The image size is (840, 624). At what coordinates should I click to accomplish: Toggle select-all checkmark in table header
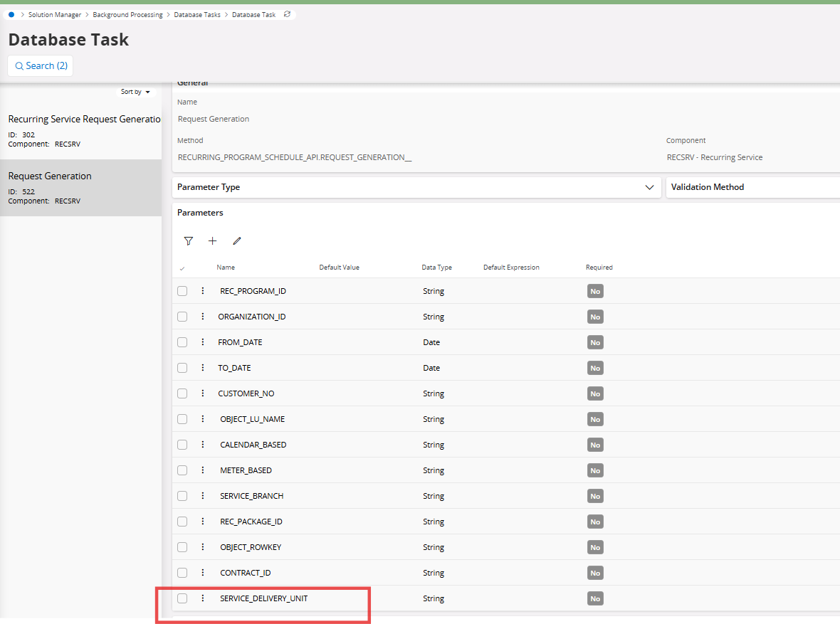click(x=182, y=268)
